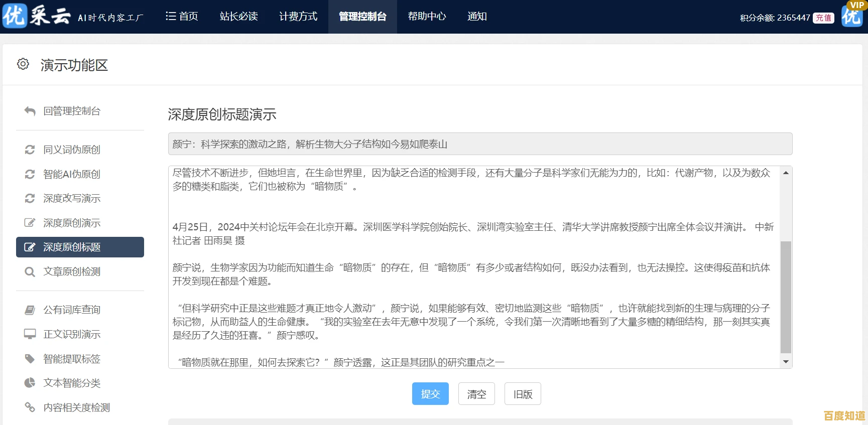Open the VIP 优 avatar icon
Screen dimensions: 868x425
(x=852, y=15)
